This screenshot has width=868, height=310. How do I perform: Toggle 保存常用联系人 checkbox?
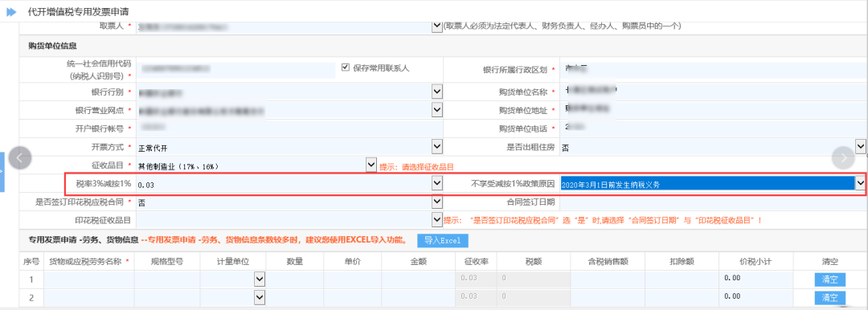tap(346, 67)
